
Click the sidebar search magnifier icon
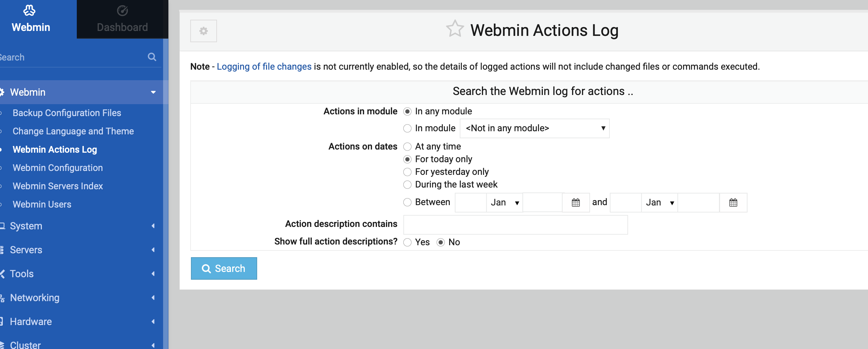click(x=152, y=57)
